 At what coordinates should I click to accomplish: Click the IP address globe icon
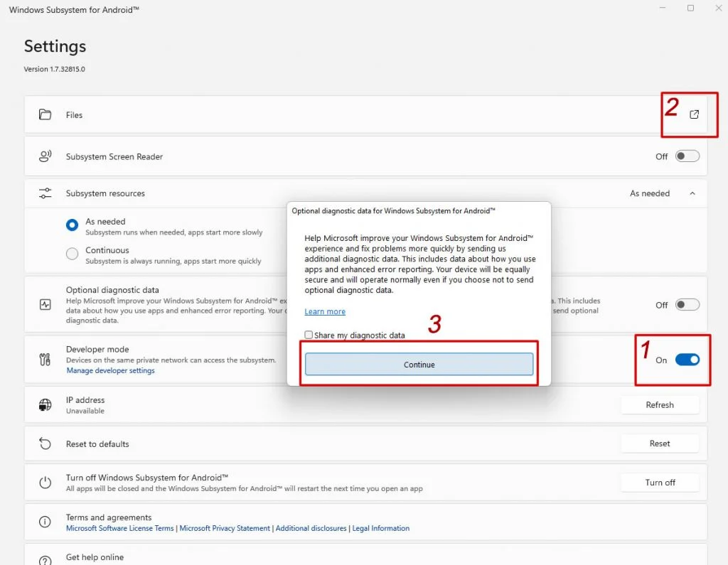45,405
